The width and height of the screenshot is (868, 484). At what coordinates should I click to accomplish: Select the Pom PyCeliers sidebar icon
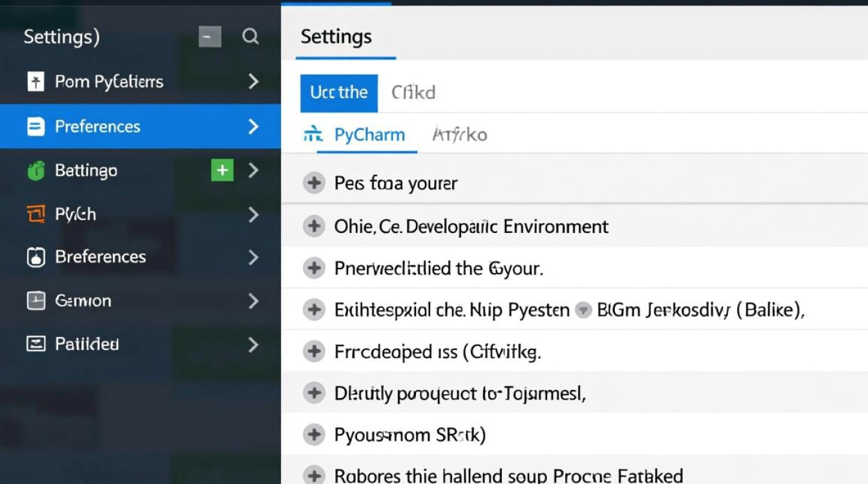click(x=36, y=81)
